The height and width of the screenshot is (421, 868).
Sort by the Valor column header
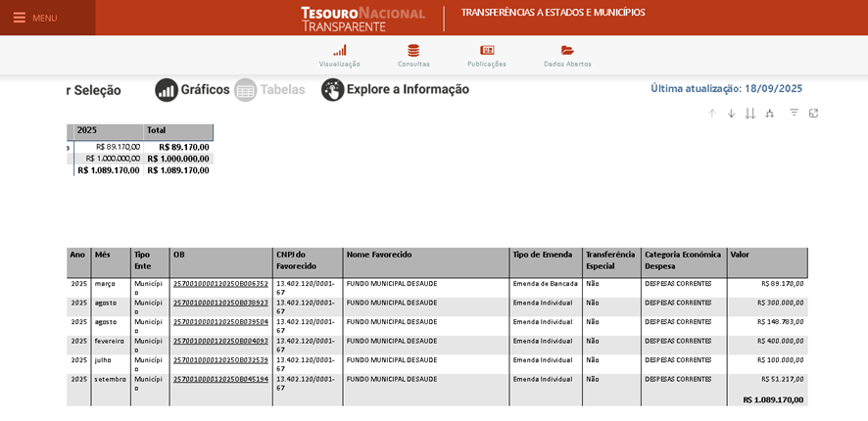click(767, 262)
